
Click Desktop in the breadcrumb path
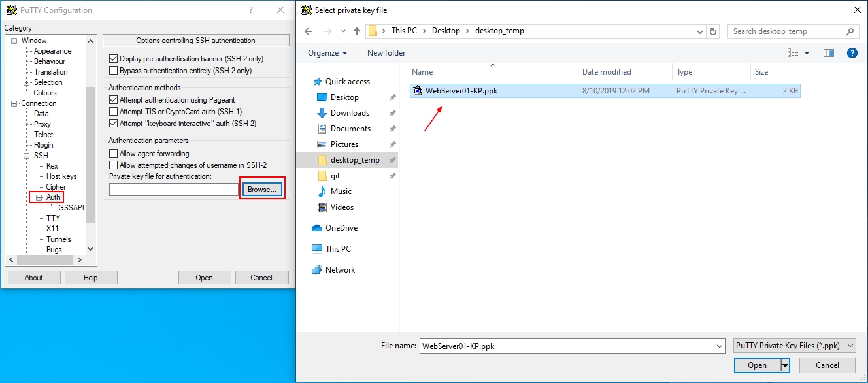point(446,31)
